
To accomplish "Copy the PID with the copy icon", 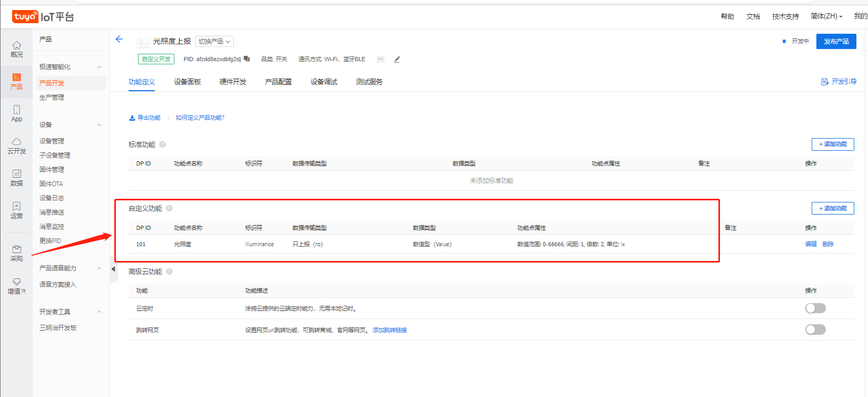I will coord(246,59).
